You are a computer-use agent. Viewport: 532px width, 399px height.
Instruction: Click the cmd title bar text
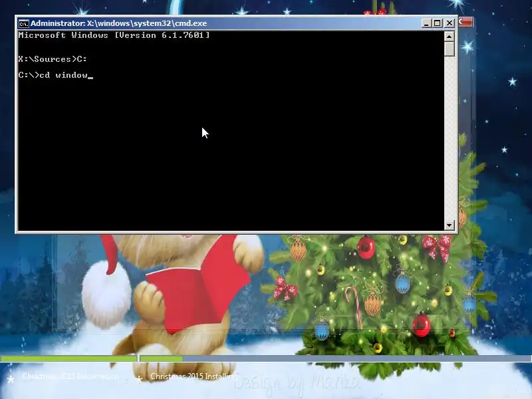[119, 23]
